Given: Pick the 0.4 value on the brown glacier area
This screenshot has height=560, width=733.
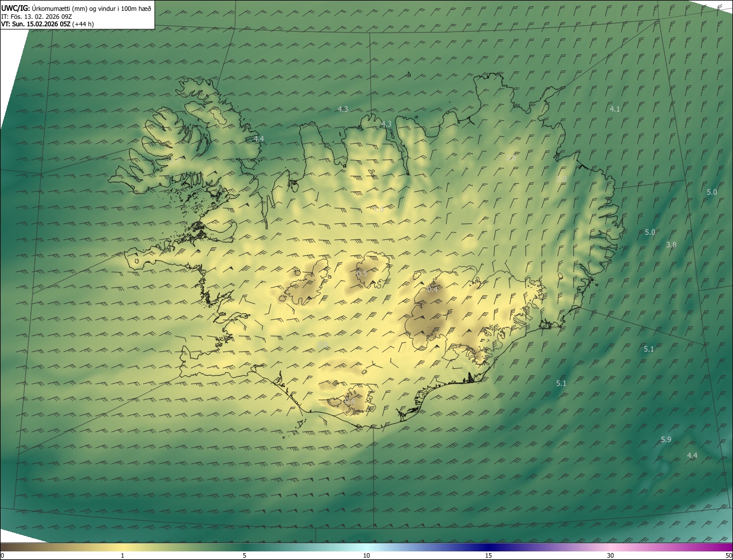Looking at the screenshot, I should (432, 290).
